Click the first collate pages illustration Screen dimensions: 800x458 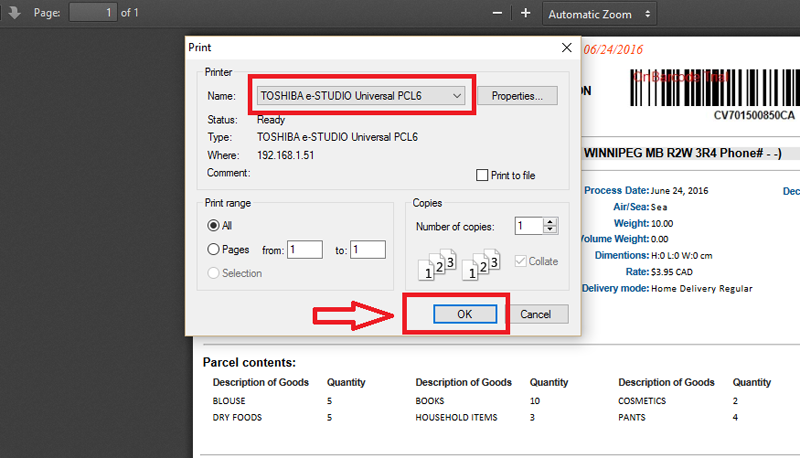tap(437, 265)
